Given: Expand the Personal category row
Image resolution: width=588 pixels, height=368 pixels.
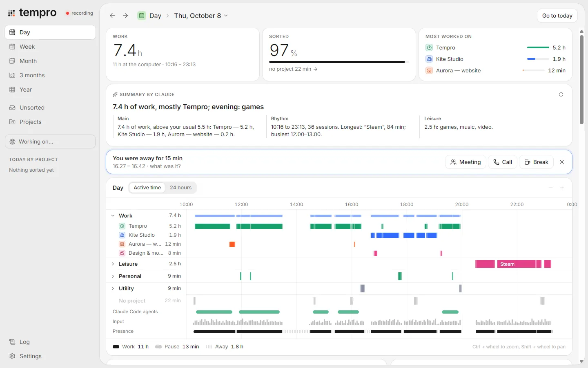Looking at the screenshot, I should tap(113, 276).
